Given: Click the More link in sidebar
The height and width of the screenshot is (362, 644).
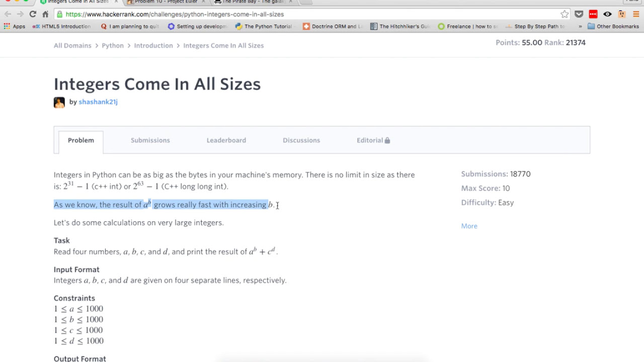Looking at the screenshot, I should point(469,226).
